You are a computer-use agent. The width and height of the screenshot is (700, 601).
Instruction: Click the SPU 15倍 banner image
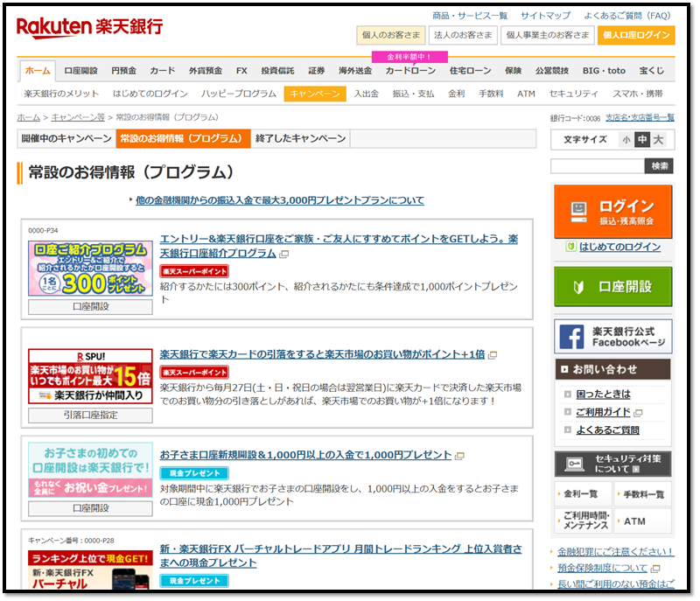[x=90, y=376]
